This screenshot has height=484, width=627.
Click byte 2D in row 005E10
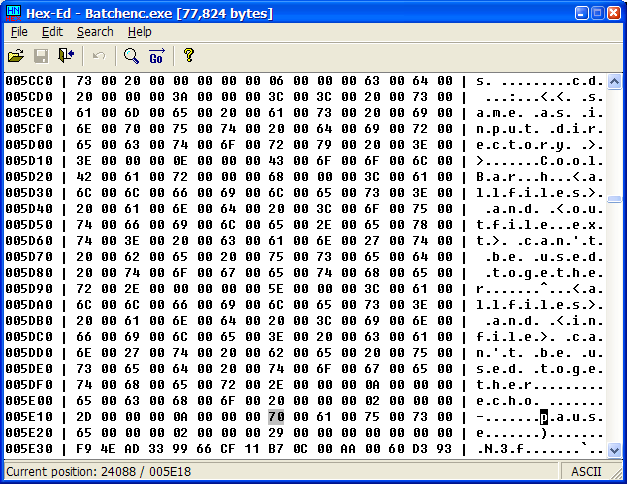(x=84, y=417)
